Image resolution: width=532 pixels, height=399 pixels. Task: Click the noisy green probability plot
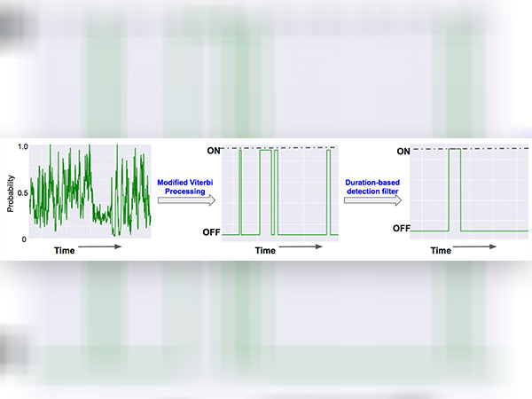click(89, 191)
